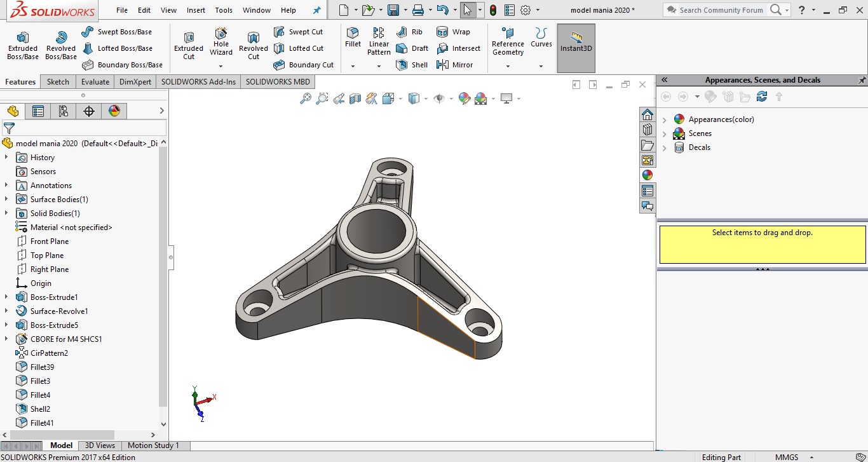Open the Motion Study 1 tab
The image size is (868, 462).
pos(154,445)
